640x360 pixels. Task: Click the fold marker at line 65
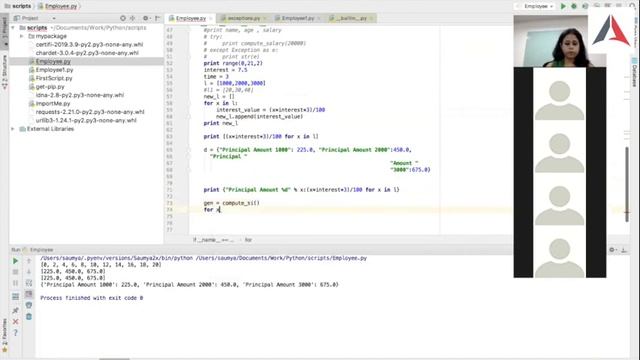[x=189, y=150]
